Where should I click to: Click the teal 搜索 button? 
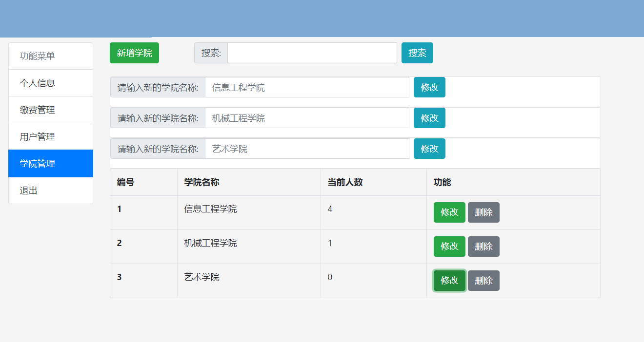coord(417,53)
